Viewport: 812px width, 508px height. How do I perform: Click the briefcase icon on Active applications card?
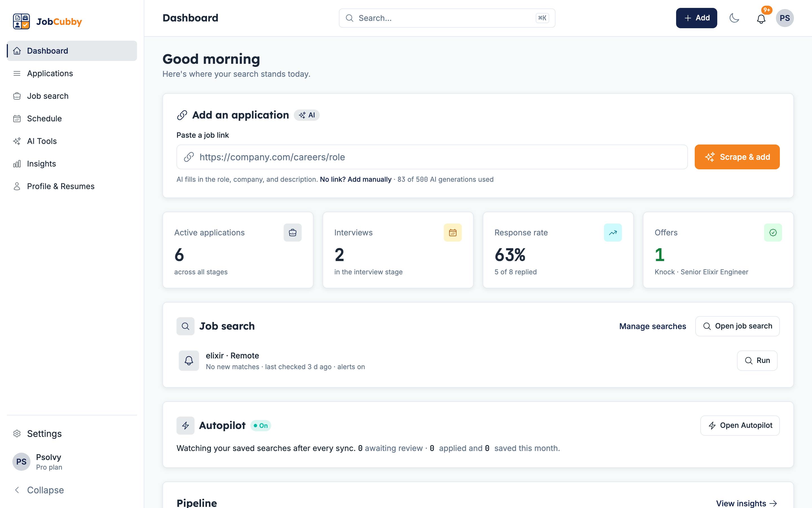tap(293, 233)
